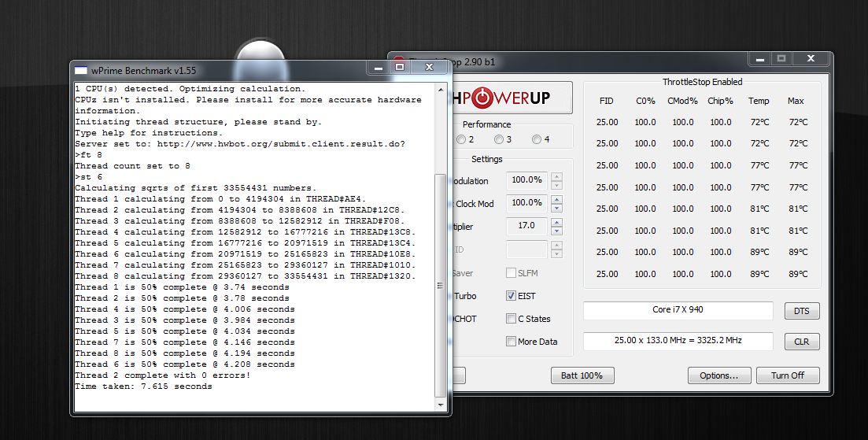Click the Clock Modulation 100.0% field
The image size is (868, 440).
pos(526,180)
